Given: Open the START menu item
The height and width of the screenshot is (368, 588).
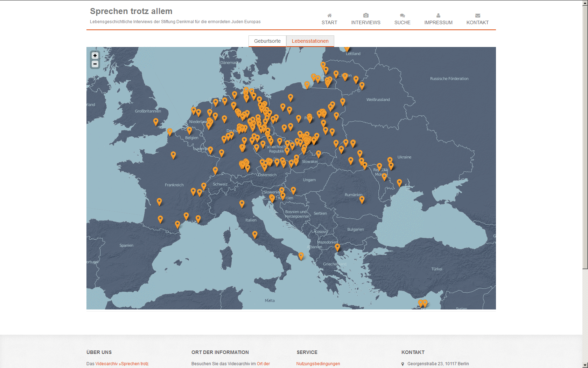Looking at the screenshot, I should tap(329, 22).
